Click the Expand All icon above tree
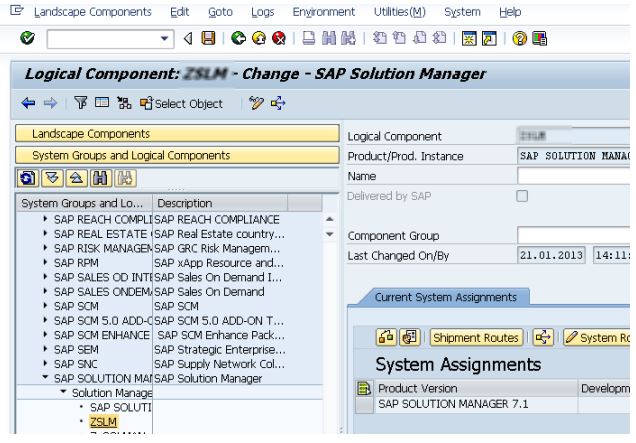This screenshot has width=636, height=443. [52, 178]
